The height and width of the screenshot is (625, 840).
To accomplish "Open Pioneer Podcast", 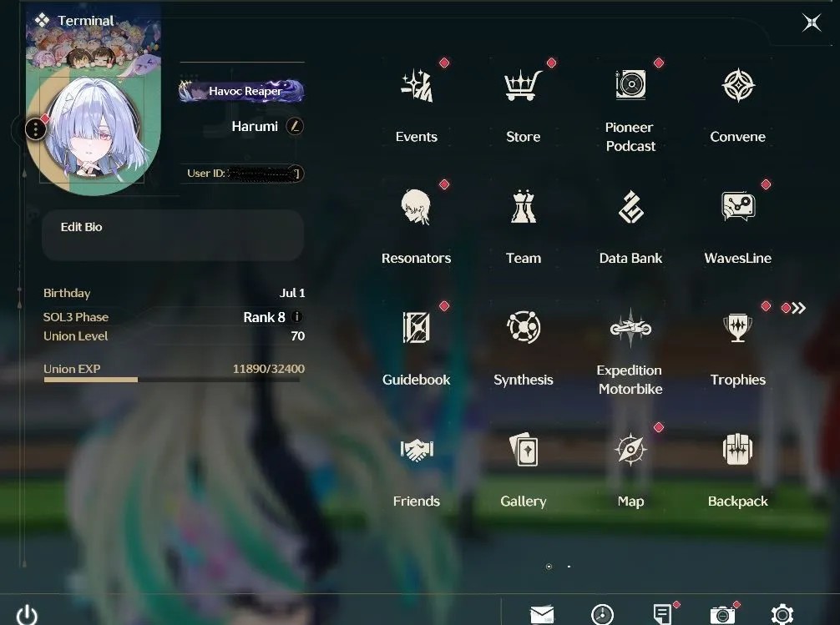I will click(630, 84).
